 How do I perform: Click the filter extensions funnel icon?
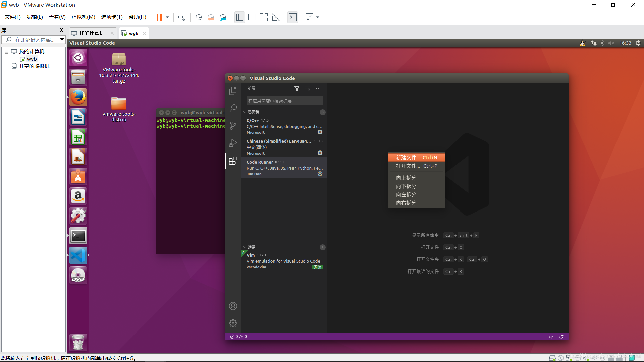[297, 88]
